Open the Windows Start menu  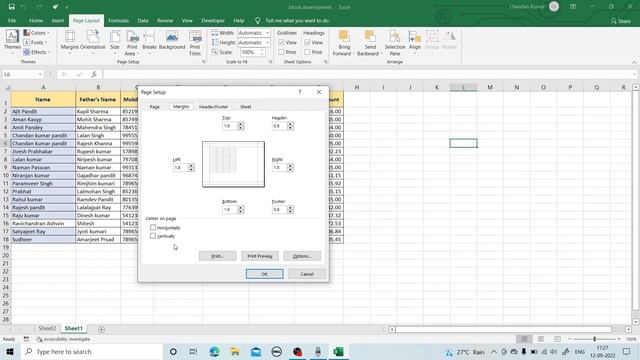(10, 351)
